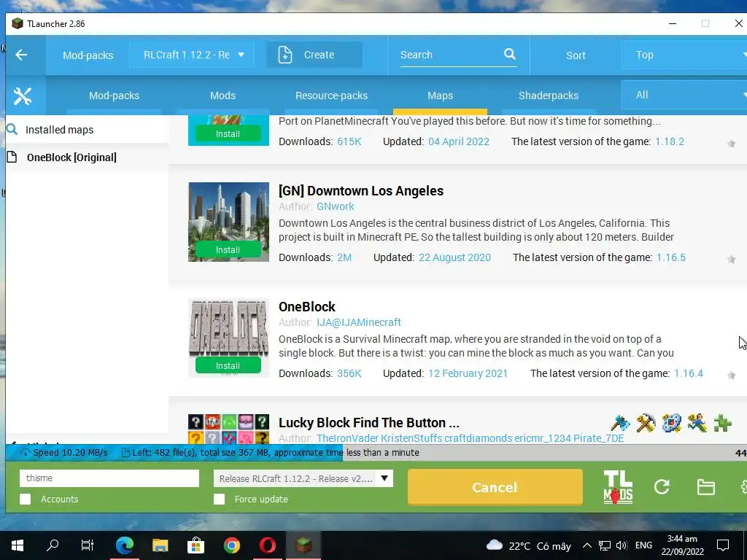This screenshot has width=747, height=560.
Task: Click the Sort label
Action: pyautogui.click(x=576, y=55)
